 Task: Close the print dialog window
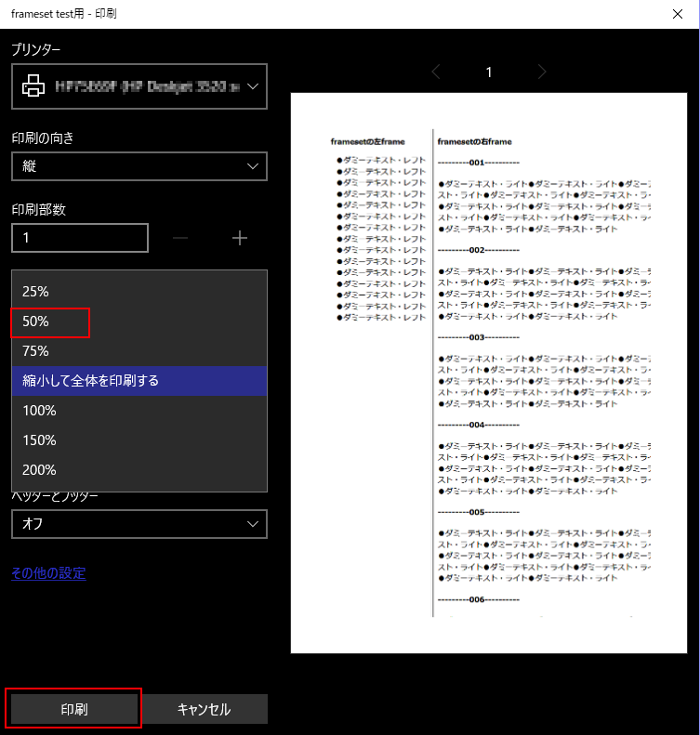677,14
